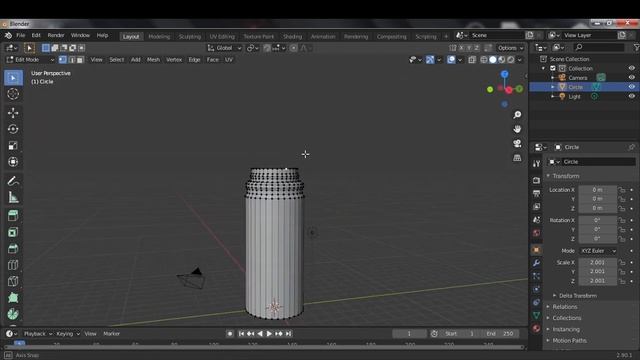Select the Measure tool
Viewport: 640px width, 360px height.
point(13,197)
